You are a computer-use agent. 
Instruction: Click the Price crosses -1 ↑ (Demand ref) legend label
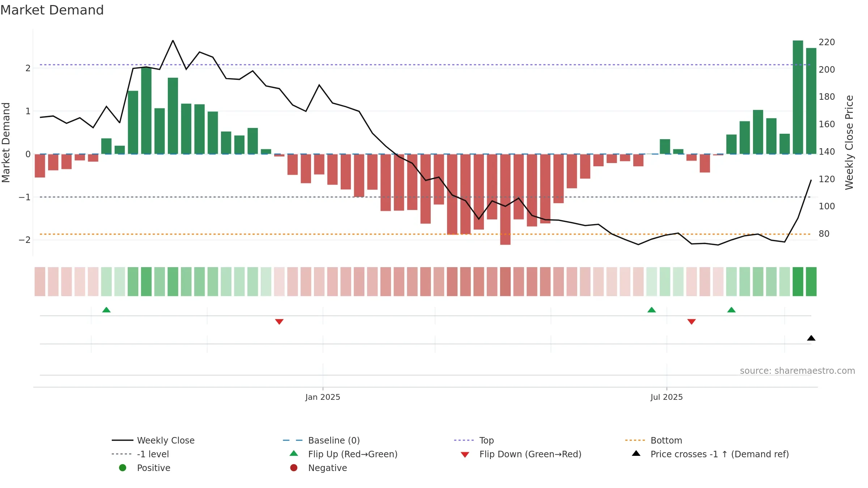(x=720, y=454)
